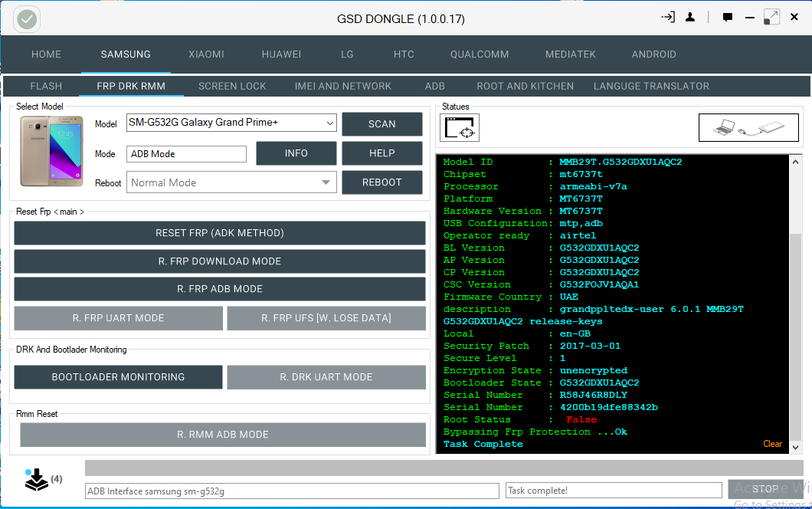This screenshot has height=509, width=812.
Task: Click R. FRP UFS [W. LOSE DATA] button
Action: point(326,318)
